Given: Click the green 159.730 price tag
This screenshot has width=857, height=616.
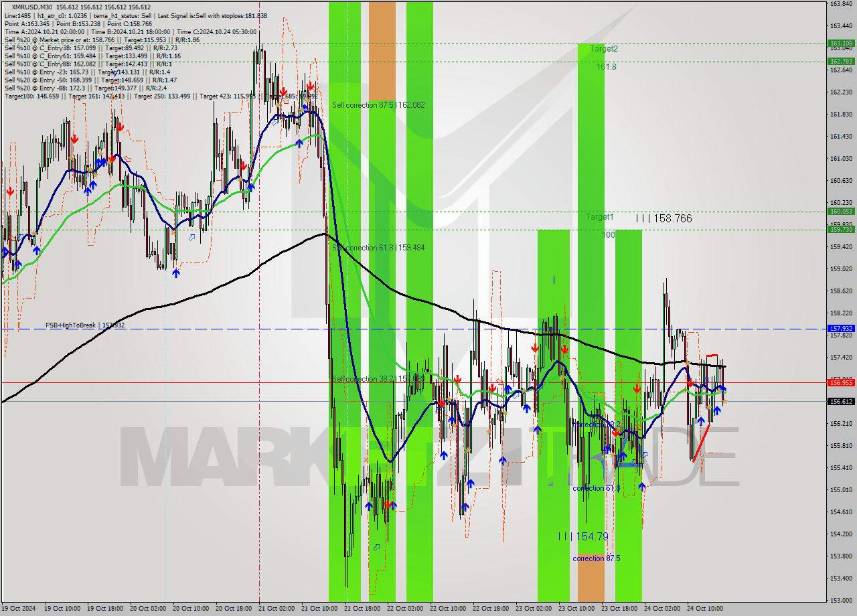Looking at the screenshot, I should (840, 229).
